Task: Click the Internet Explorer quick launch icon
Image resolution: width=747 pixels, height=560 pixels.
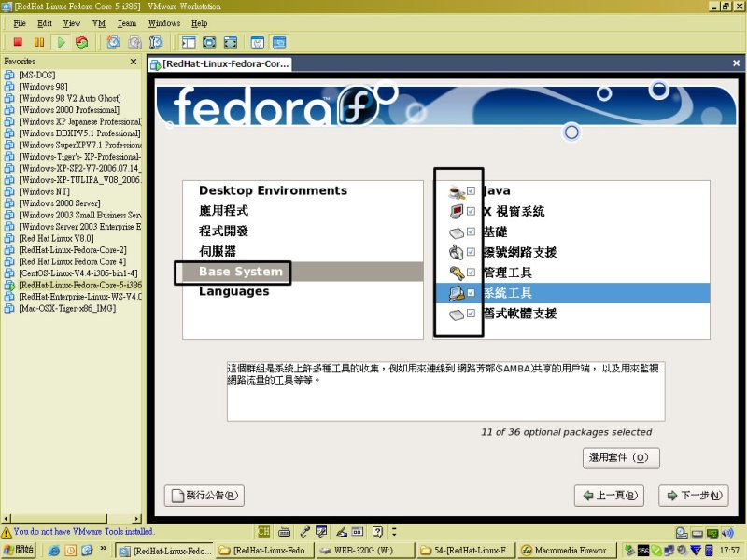Action: pyautogui.click(x=54, y=551)
